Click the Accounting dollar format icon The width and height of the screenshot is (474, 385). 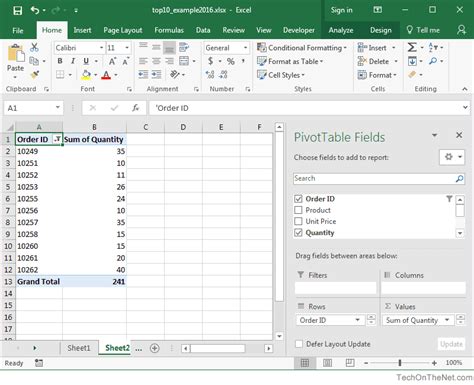pos(210,61)
